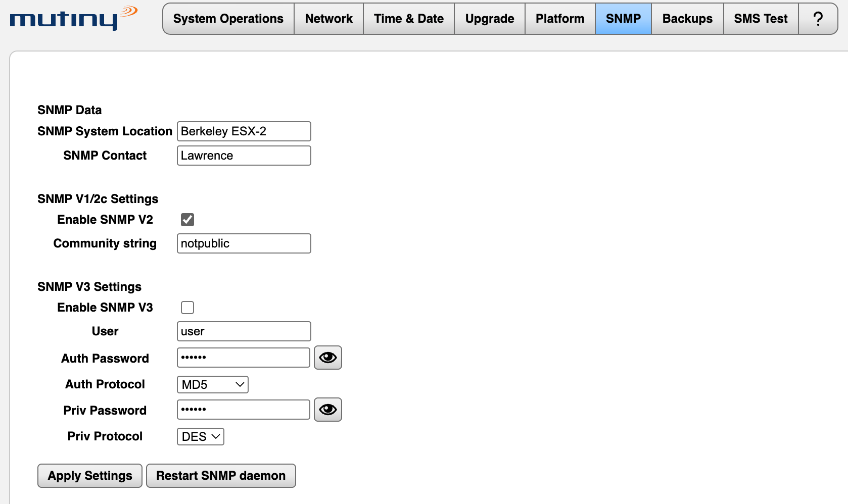Image resolution: width=848 pixels, height=504 pixels.
Task: Open the Platform tab
Action: pos(560,19)
